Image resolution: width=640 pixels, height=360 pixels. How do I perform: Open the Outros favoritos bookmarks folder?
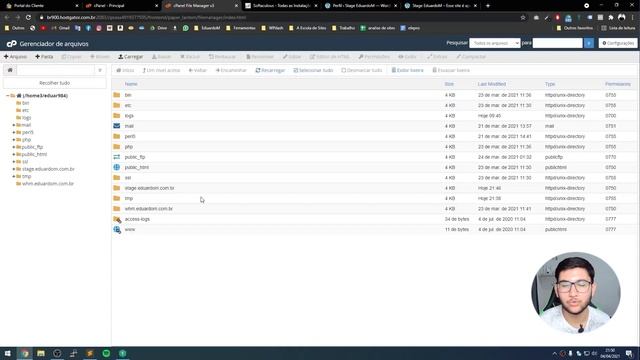point(575,28)
